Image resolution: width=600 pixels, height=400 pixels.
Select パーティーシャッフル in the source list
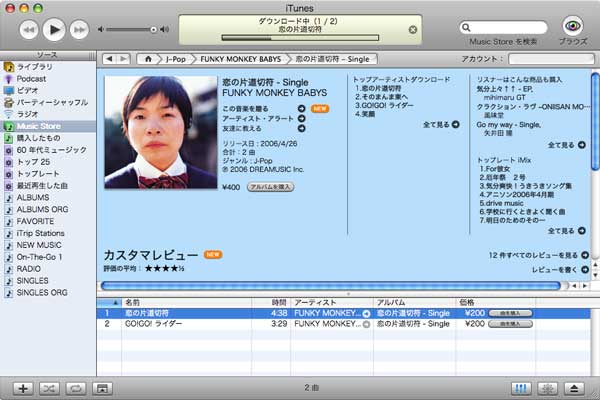point(48,103)
